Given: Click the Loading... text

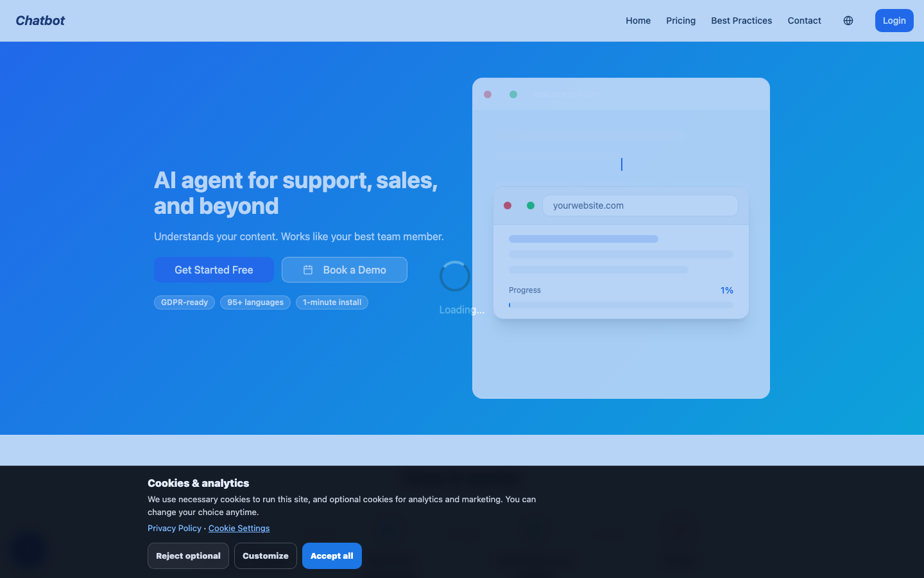Looking at the screenshot, I should click(462, 310).
